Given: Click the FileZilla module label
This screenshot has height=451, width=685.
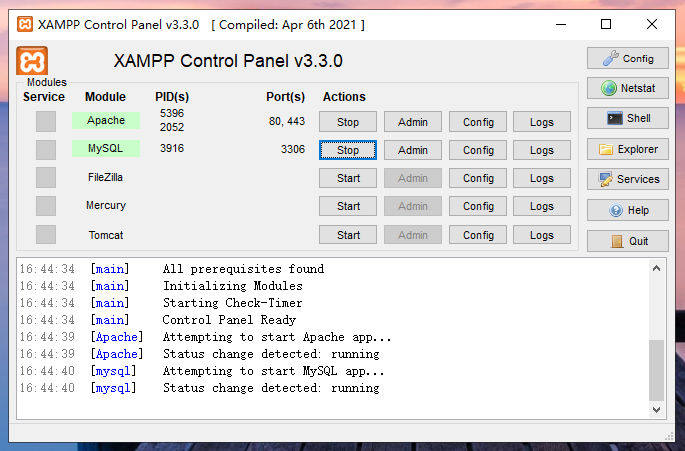Looking at the screenshot, I should 105,177.
